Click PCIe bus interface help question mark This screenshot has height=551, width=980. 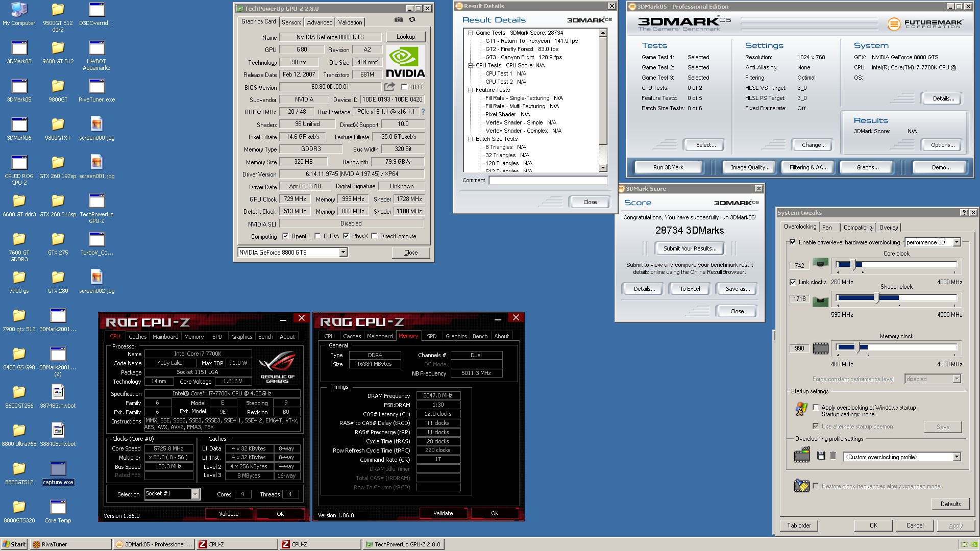click(x=423, y=112)
